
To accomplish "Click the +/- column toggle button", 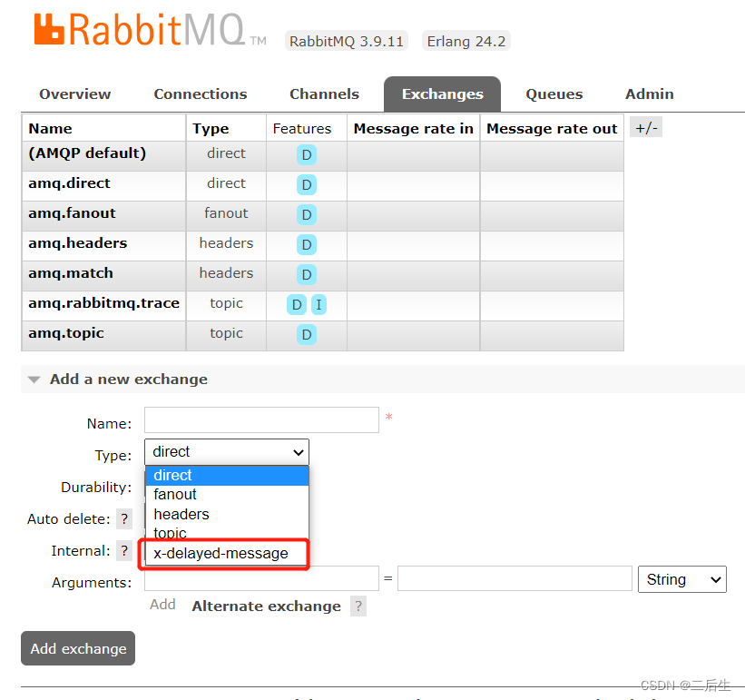I will pyautogui.click(x=646, y=127).
